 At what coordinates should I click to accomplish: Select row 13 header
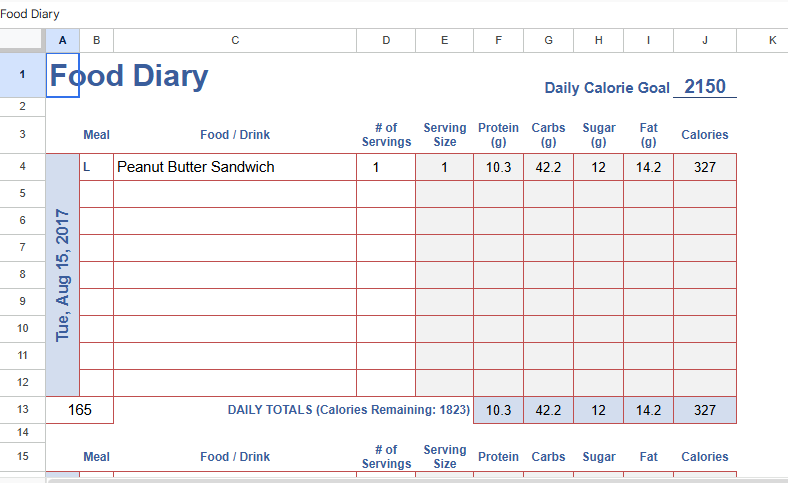(22, 410)
